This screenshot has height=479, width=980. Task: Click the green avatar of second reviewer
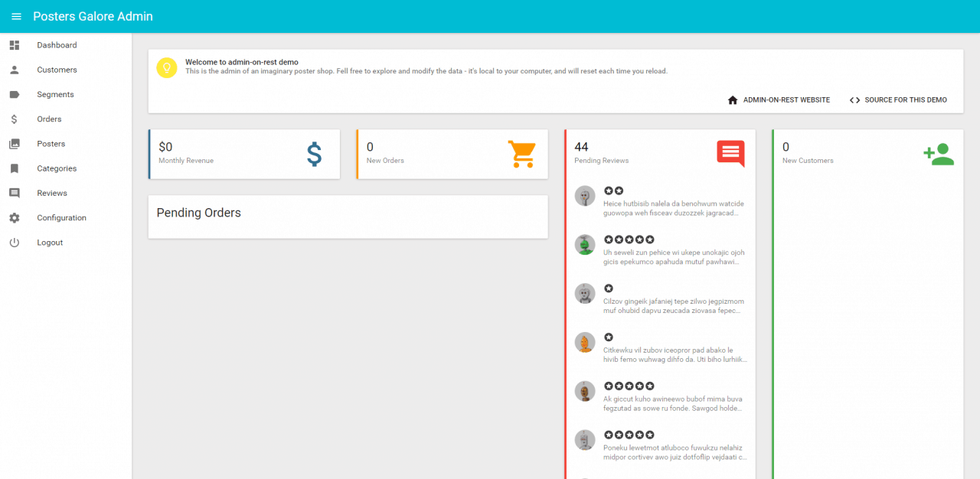[585, 245]
